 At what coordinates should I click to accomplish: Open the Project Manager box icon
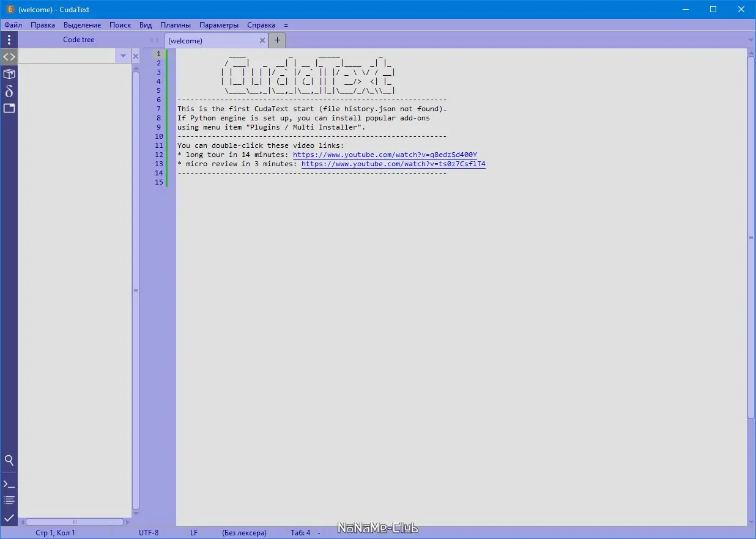[x=9, y=74]
